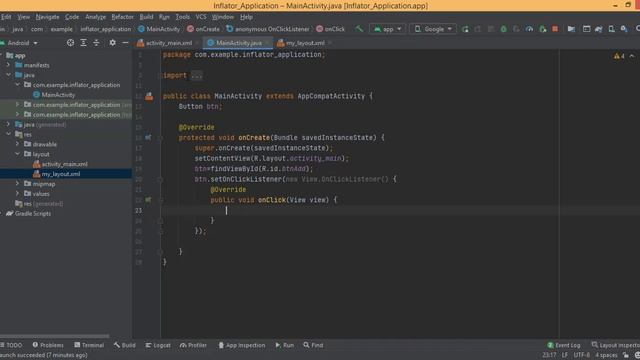This screenshot has width=640, height=360.
Task: Click the Profile app gauge icon
Action: [529, 29]
